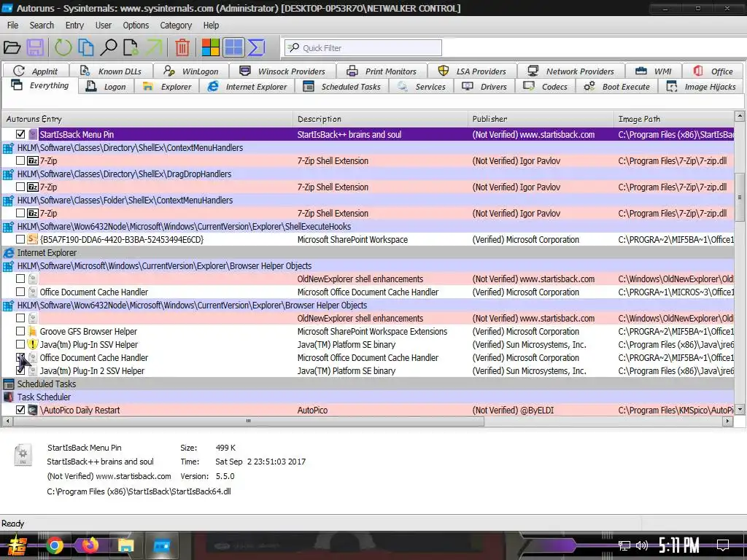Open the Chrome taskbar icon
Image resolution: width=747 pixels, height=560 pixels.
pos(54,545)
